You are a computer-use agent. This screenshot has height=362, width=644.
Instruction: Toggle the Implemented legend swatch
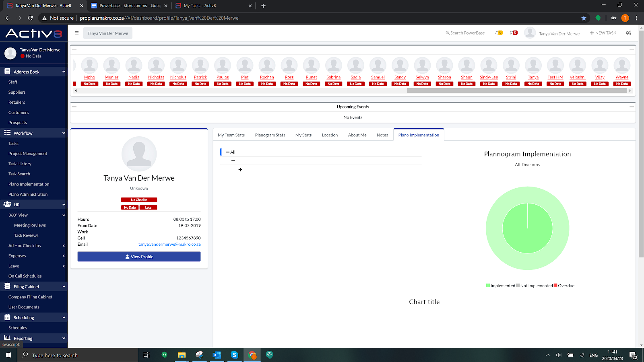click(488, 286)
